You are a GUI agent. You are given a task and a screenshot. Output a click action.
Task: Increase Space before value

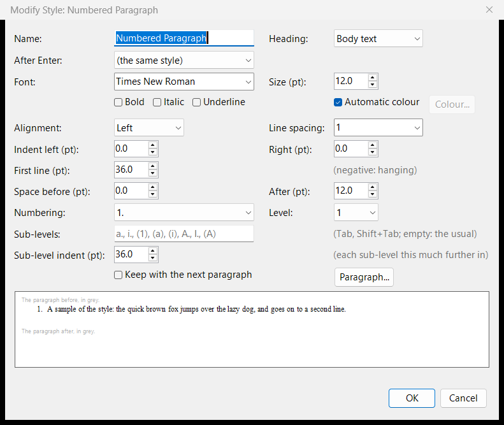153,187
